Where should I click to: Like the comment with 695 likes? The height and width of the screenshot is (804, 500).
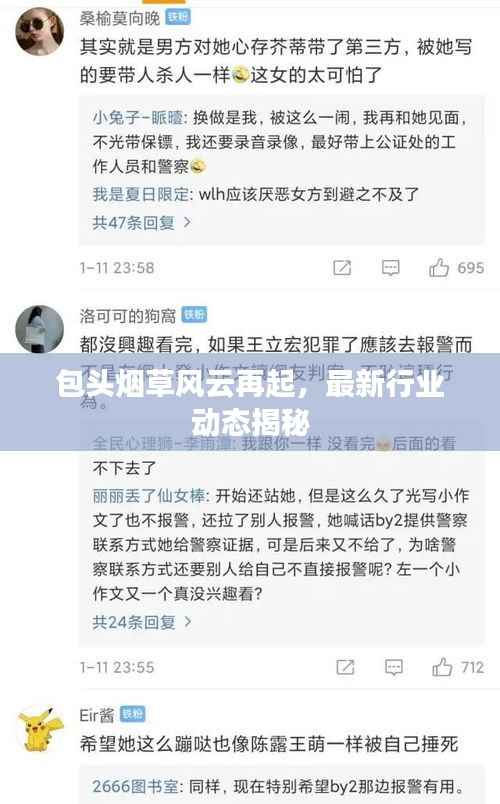[439, 268]
